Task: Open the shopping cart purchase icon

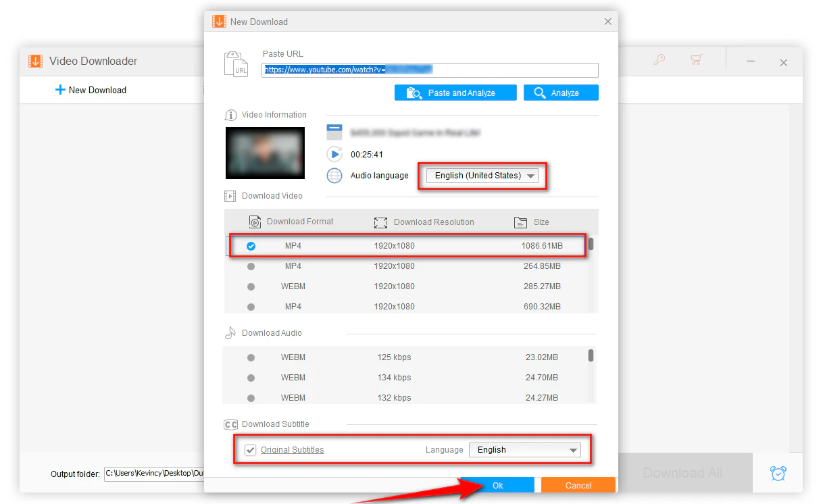Action: (x=697, y=60)
